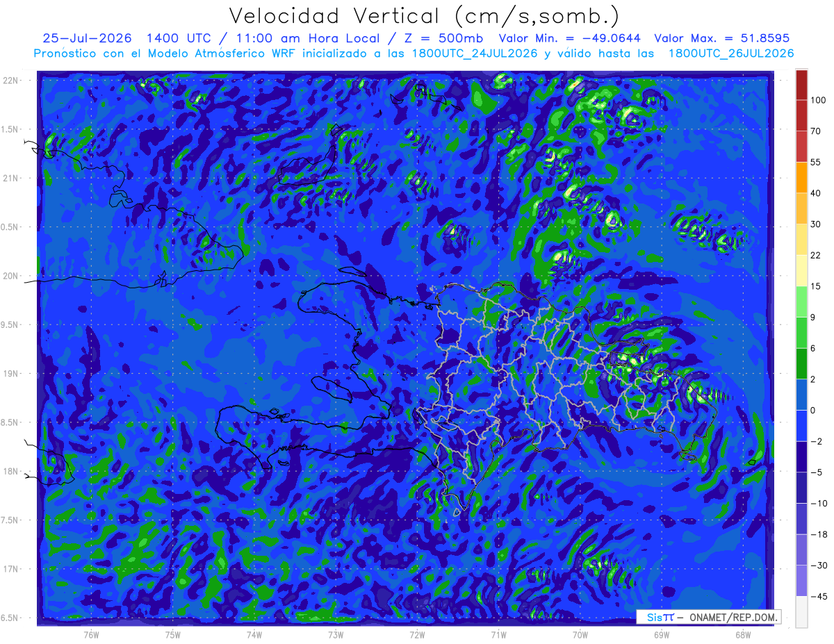834x644 pixels.
Task: Click the '20N' latitude label
Action: (x=12, y=276)
